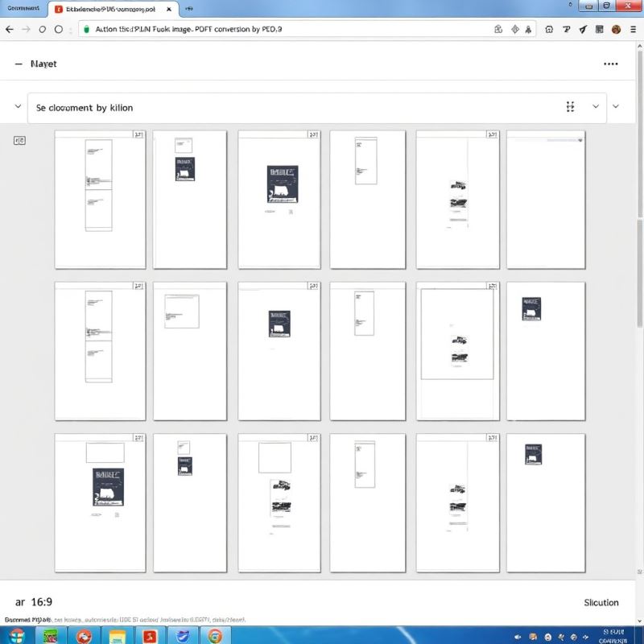Open the Windows Start button

17,636
